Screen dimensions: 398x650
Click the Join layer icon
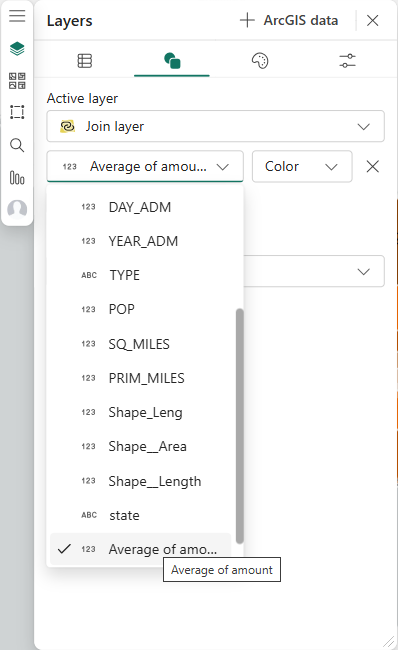pyautogui.click(x=67, y=126)
